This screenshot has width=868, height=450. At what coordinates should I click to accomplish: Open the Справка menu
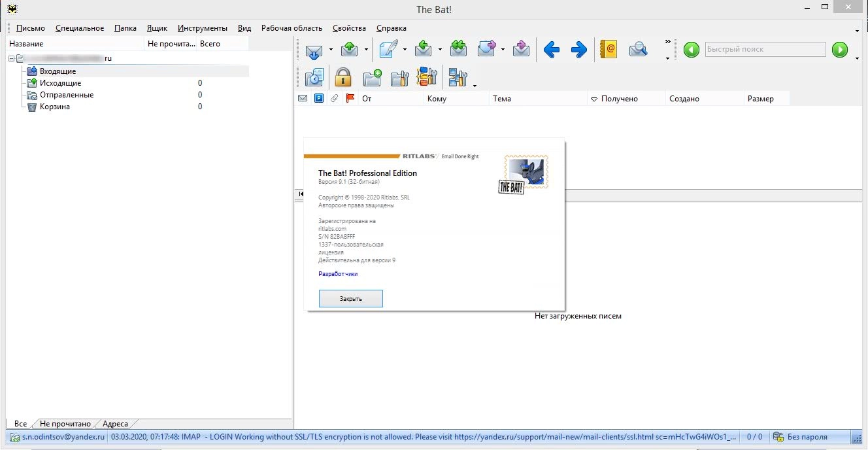392,28
